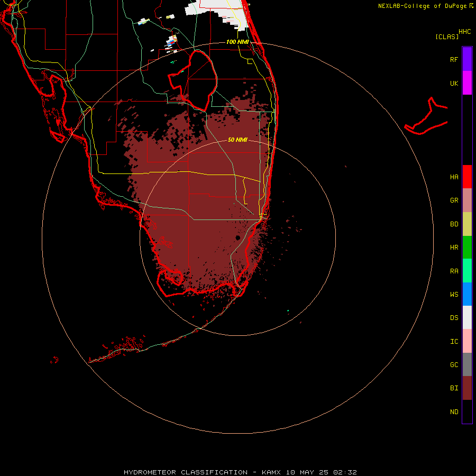Click the HR dark green legend swatch
Screen dimensions: 476x476
(x=467, y=248)
